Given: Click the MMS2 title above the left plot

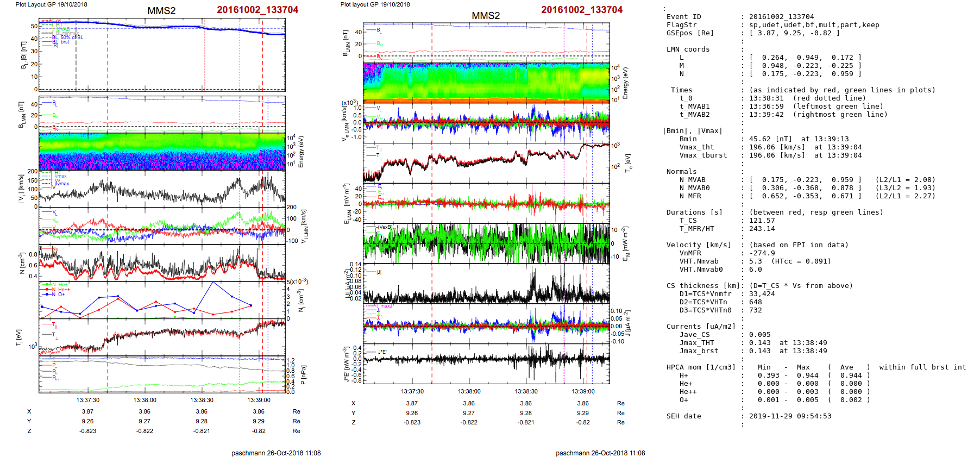Looking at the screenshot, I should pos(161,11).
